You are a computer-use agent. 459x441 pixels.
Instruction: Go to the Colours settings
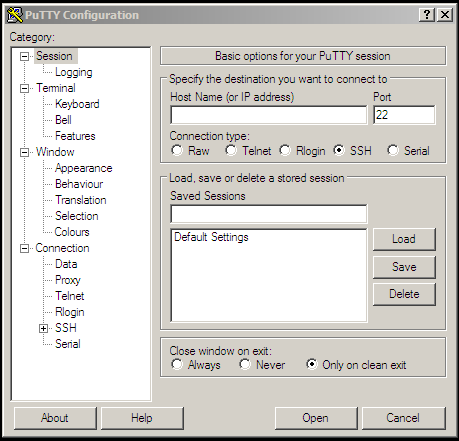(72, 232)
